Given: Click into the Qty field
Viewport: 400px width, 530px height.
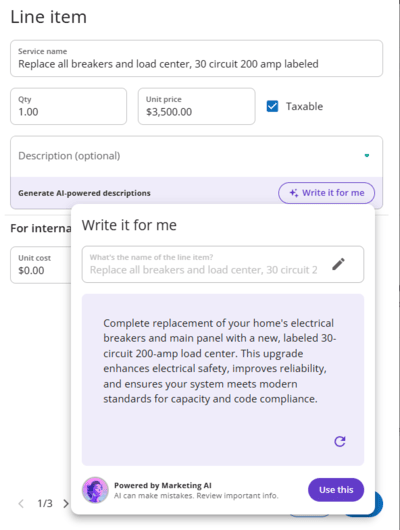Looking at the screenshot, I should tap(69, 106).
